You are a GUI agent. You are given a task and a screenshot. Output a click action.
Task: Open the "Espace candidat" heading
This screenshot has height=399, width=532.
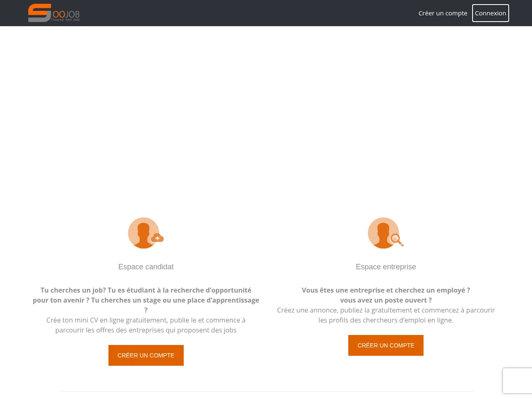tap(146, 267)
